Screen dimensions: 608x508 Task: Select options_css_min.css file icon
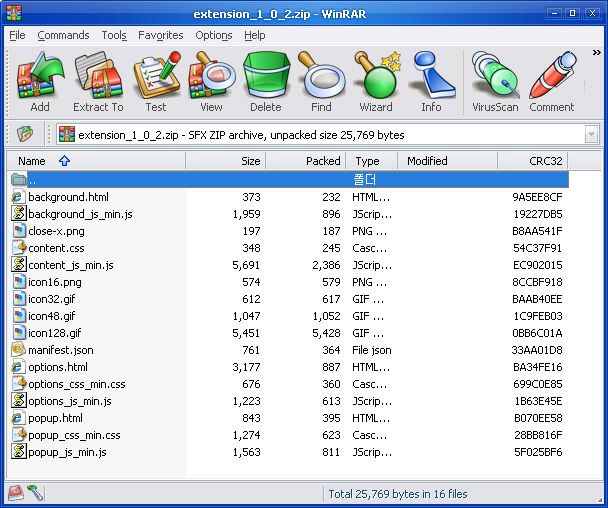tap(18, 384)
